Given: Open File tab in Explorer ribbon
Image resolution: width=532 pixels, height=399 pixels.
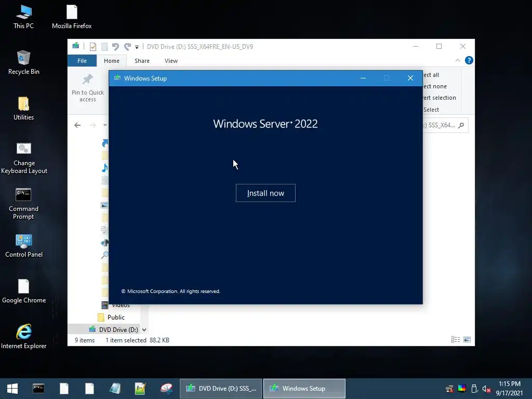Looking at the screenshot, I should click(82, 61).
